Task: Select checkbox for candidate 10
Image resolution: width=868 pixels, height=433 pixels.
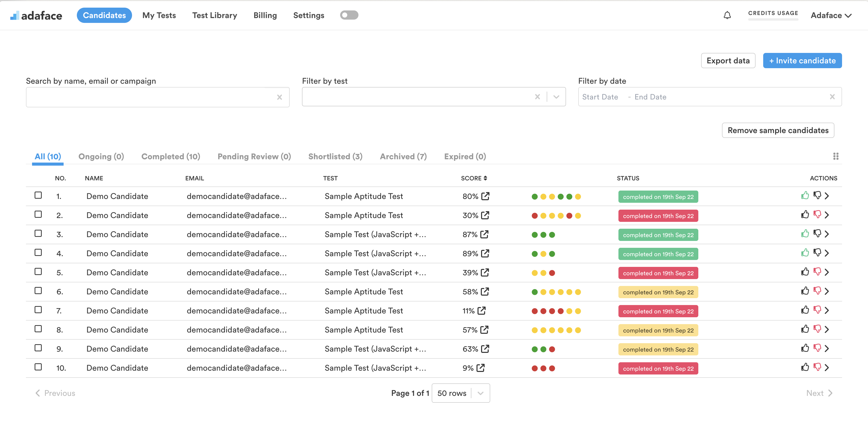Action: click(38, 367)
